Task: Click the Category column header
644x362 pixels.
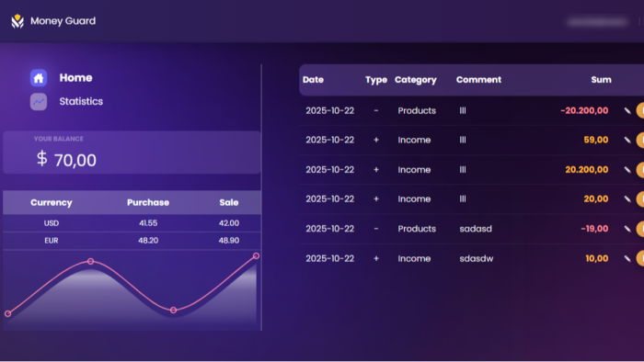Action: pyautogui.click(x=416, y=80)
